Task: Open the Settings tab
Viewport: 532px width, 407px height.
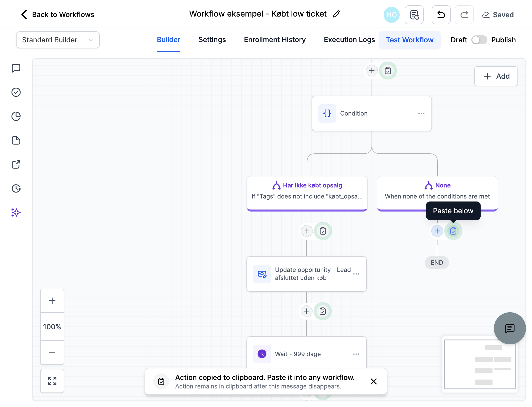Action: (x=212, y=40)
